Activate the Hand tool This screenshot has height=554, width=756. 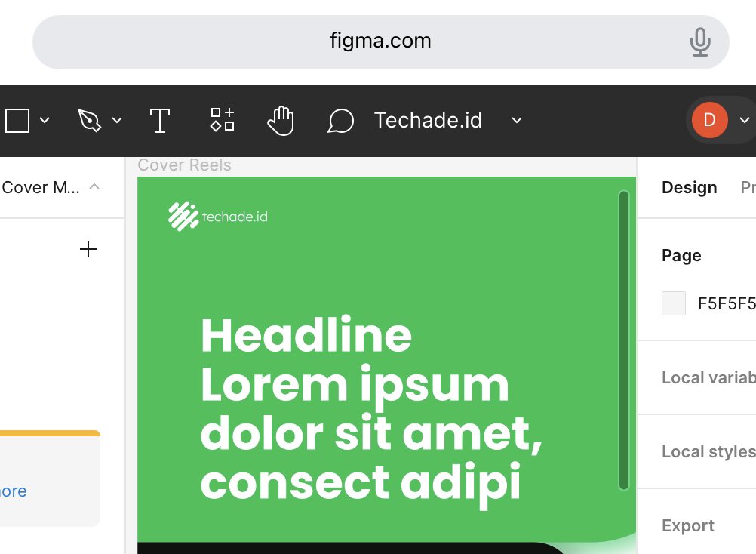tap(280, 119)
